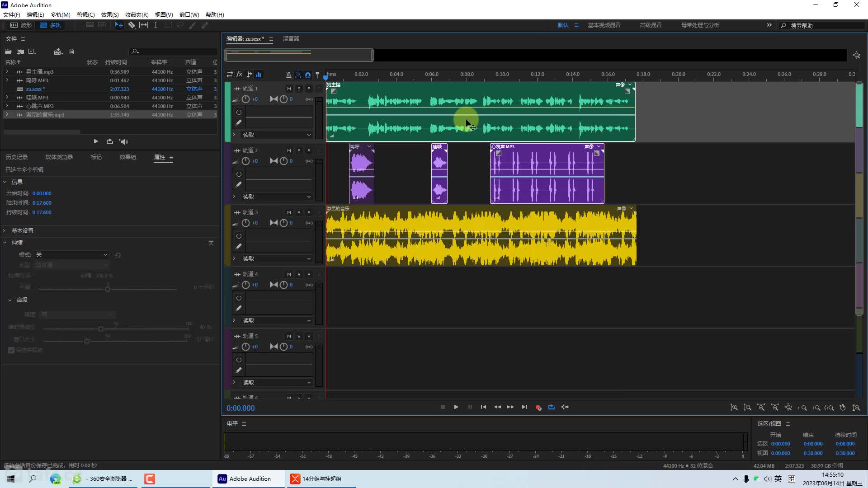
Task: Expand the 男主播.mp3 file row
Action: pos(7,71)
